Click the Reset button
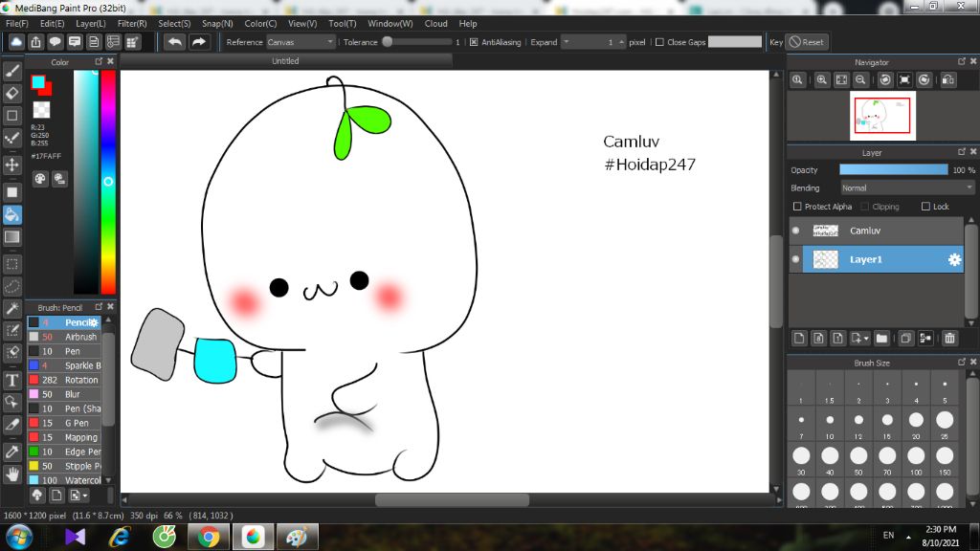This screenshot has width=980, height=551. 806,42
